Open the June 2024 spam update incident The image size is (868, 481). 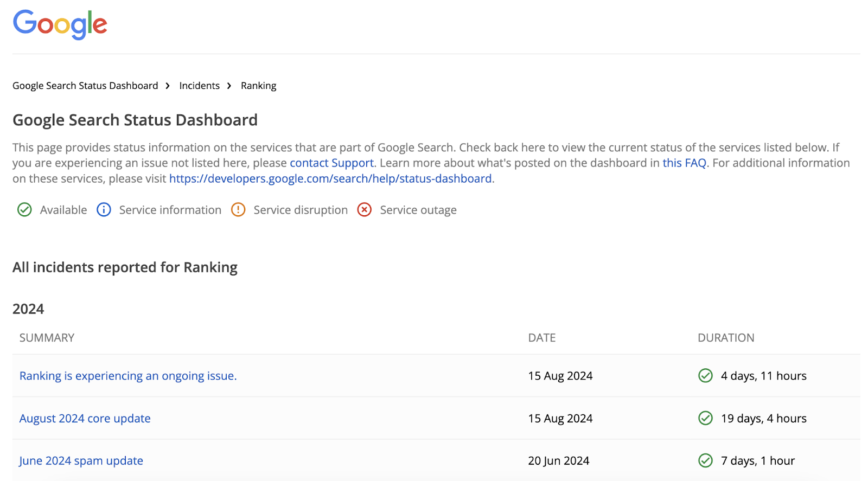point(81,460)
